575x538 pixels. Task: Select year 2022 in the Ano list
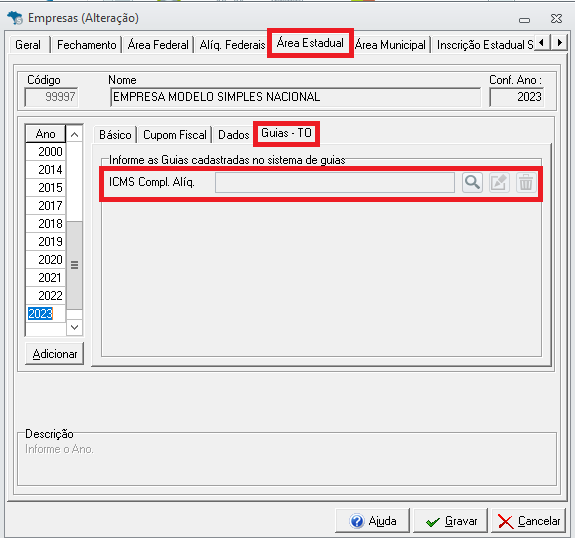pos(45,296)
